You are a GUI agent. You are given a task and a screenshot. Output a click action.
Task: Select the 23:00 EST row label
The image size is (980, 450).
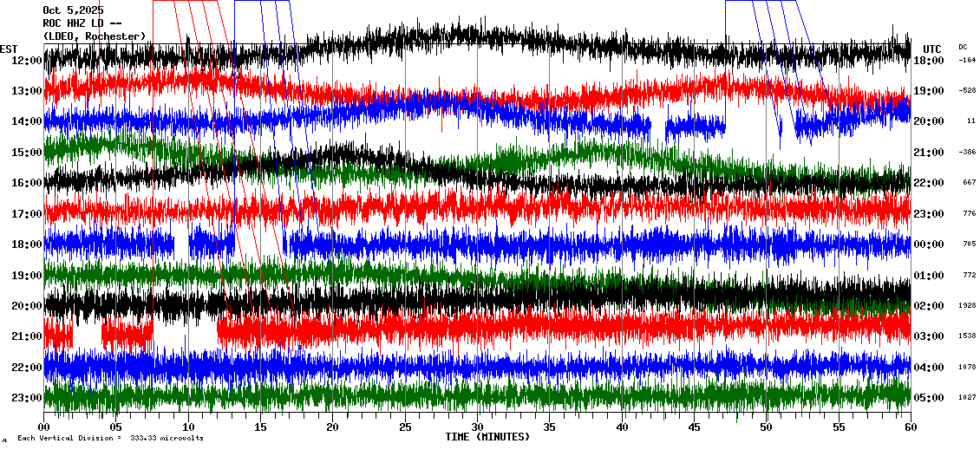pyautogui.click(x=27, y=398)
